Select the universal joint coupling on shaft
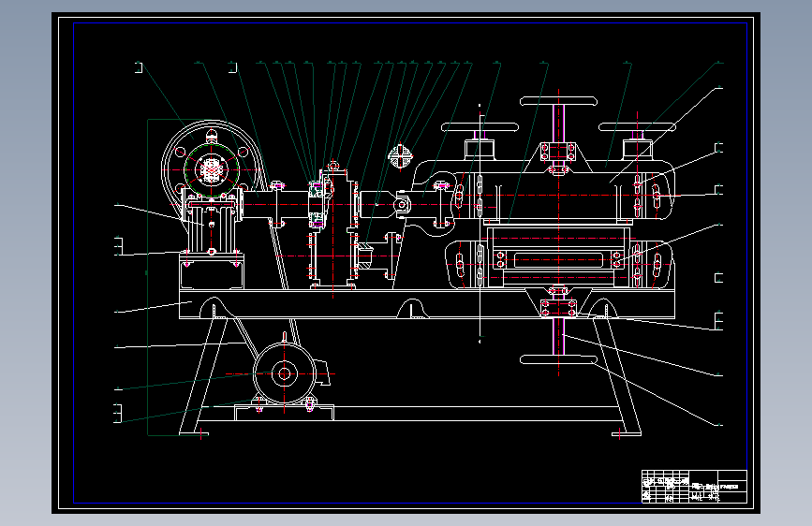This screenshot has height=526, width=812. (403, 205)
